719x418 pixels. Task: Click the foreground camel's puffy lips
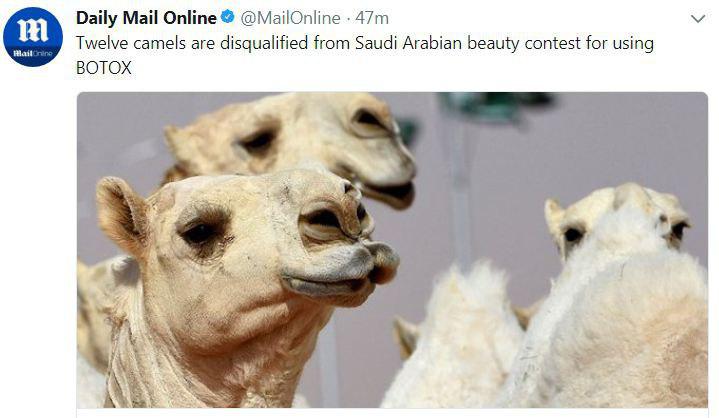340,270
